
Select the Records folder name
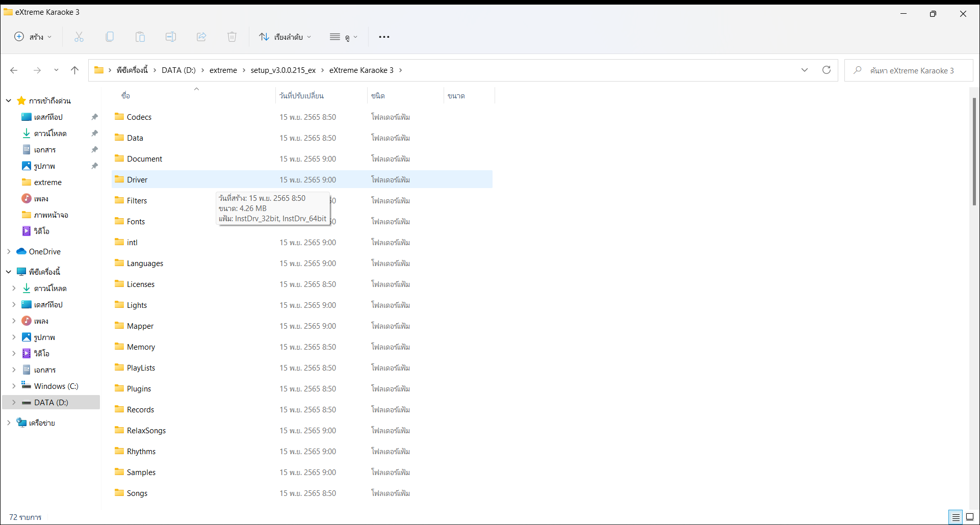pyautogui.click(x=140, y=409)
